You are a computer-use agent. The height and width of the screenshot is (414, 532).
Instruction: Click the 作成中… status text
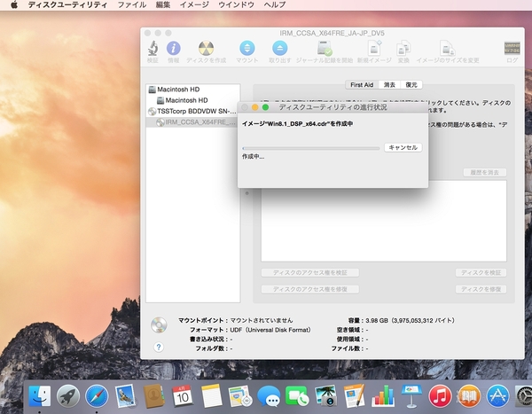click(253, 156)
